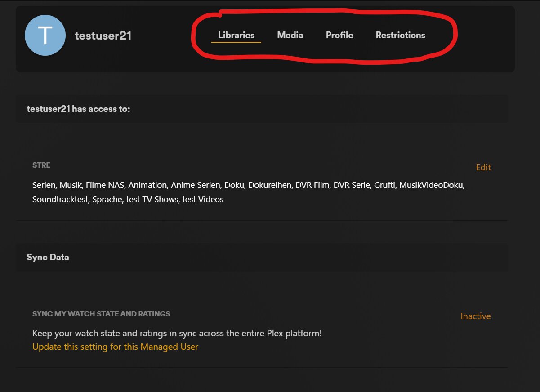Edit library access for STRE server
540x392 pixels.
[x=483, y=167]
